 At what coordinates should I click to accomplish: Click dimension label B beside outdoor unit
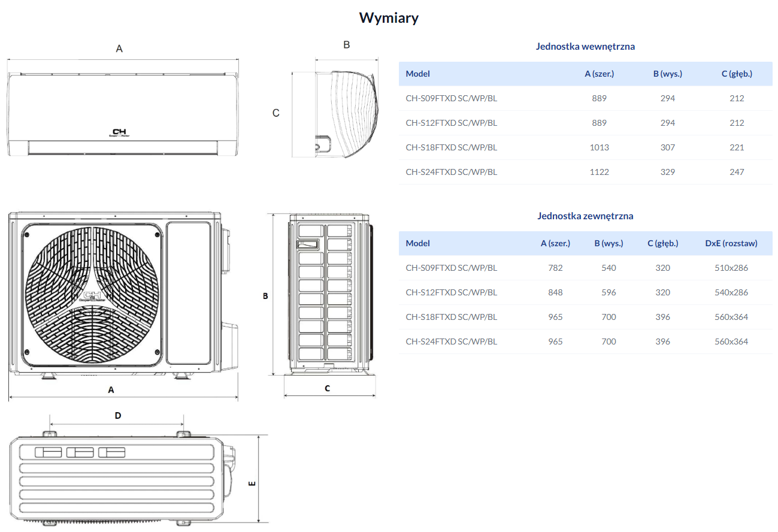265,295
